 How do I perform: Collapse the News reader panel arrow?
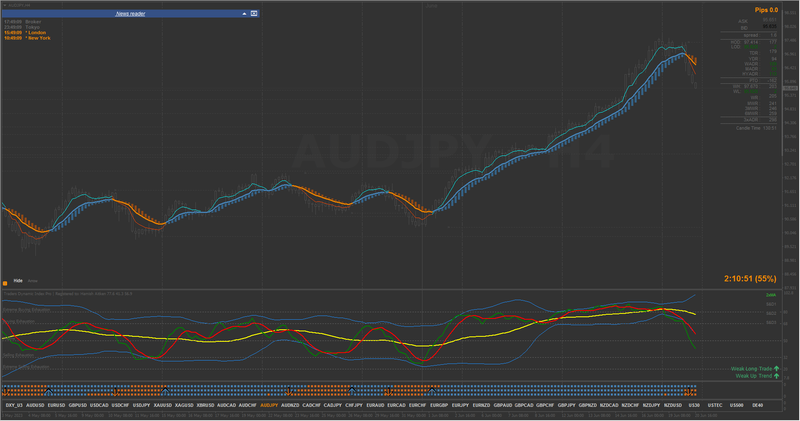(x=244, y=14)
